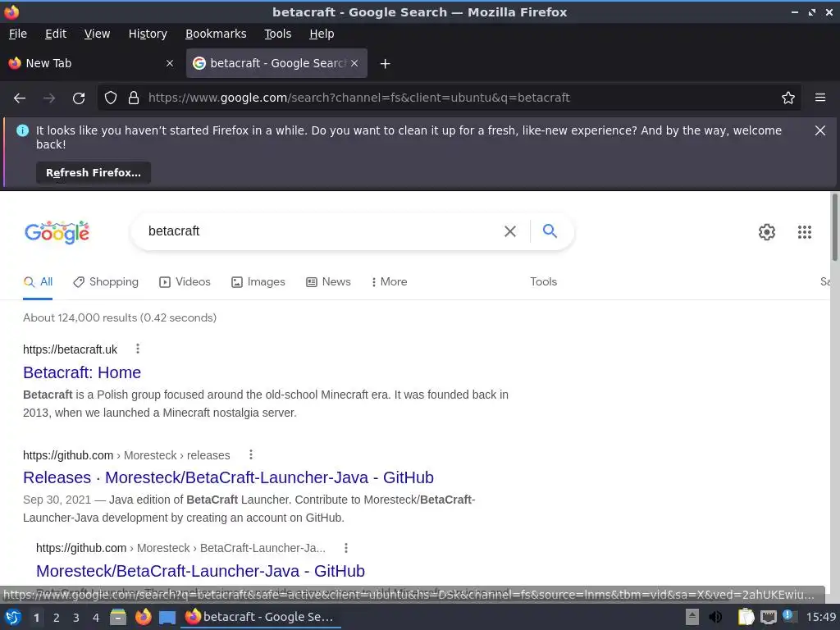This screenshot has height=630, width=840.
Task: Switch to the New Tab tab
Action: pyautogui.click(x=91, y=63)
